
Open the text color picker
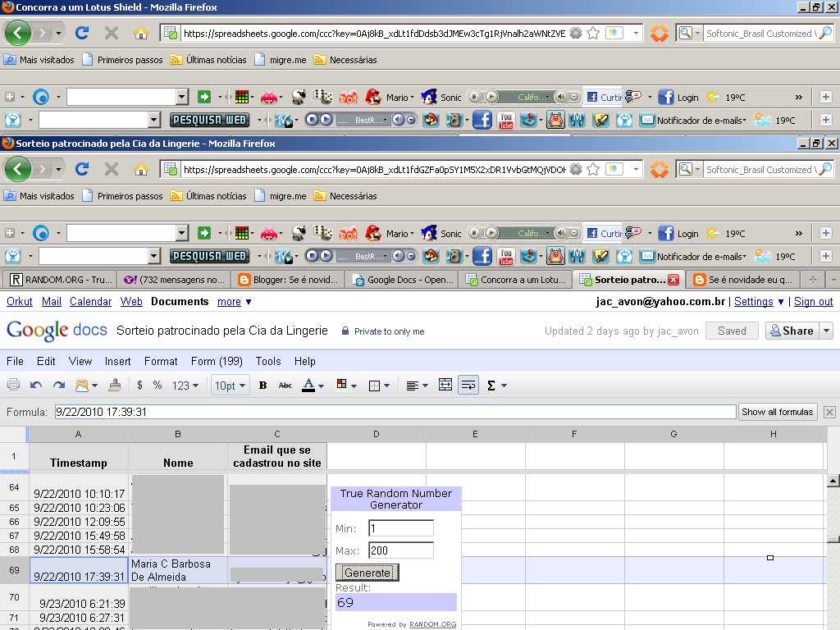coord(313,386)
